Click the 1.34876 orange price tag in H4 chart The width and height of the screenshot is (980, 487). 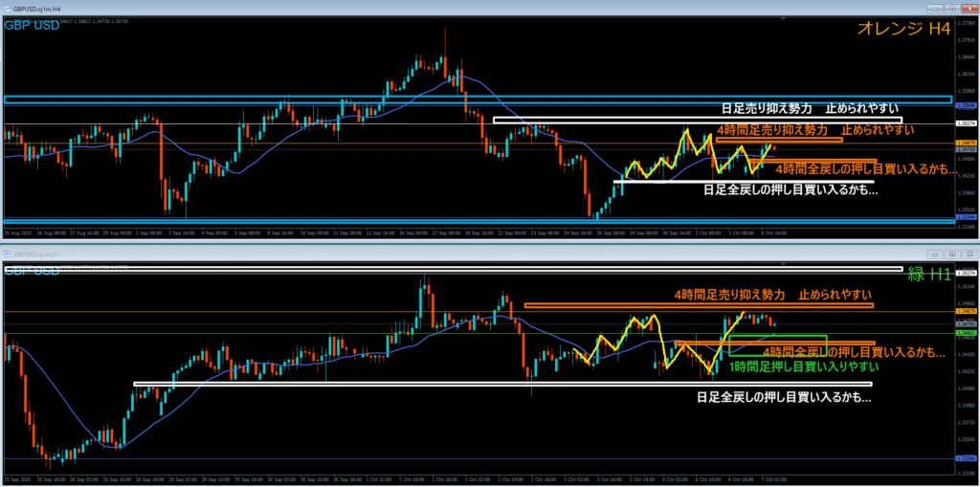tap(966, 144)
